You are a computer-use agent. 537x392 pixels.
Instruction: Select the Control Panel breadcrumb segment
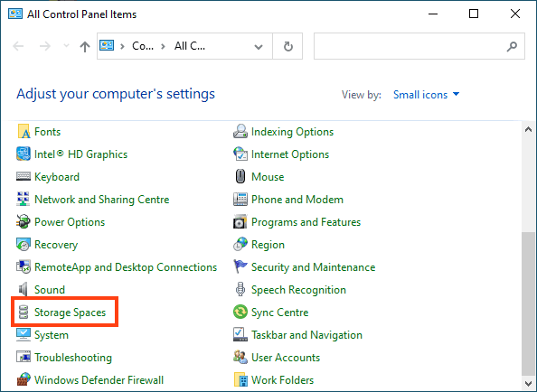[143, 46]
